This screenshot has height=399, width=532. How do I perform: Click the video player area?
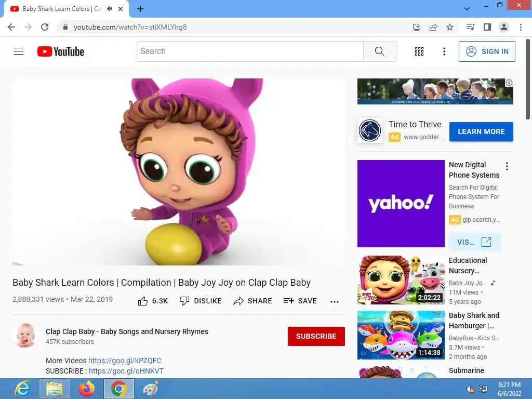tap(179, 171)
